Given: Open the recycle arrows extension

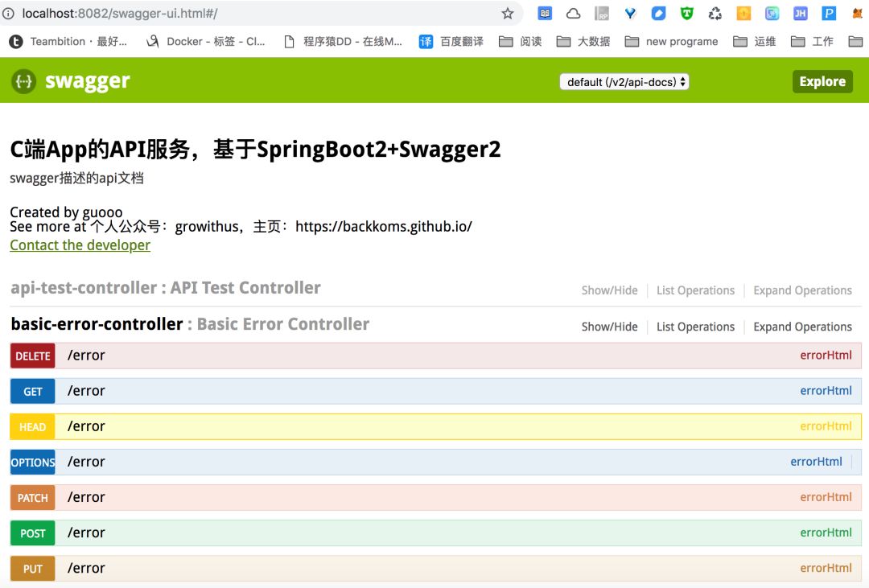Looking at the screenshot, I should tap(715, 14).
